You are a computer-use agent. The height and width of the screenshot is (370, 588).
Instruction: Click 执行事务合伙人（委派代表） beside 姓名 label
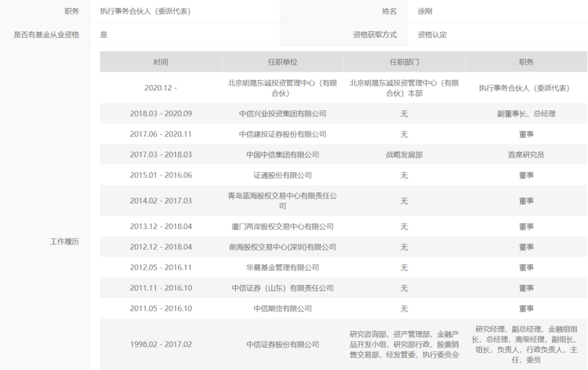(145, 11)
